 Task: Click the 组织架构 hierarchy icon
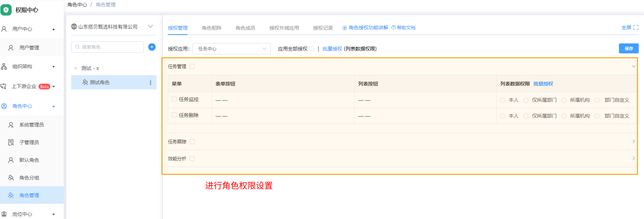4,66
